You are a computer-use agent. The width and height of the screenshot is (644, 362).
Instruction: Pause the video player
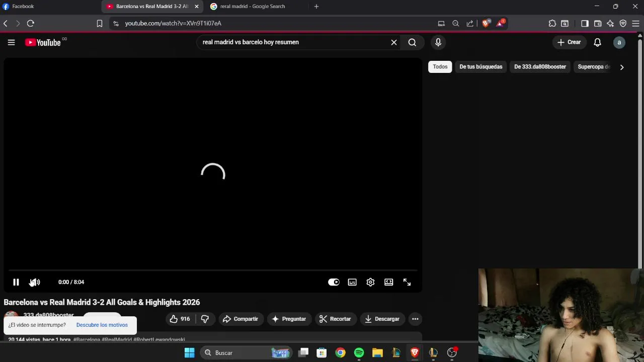(x=16, y=282)
